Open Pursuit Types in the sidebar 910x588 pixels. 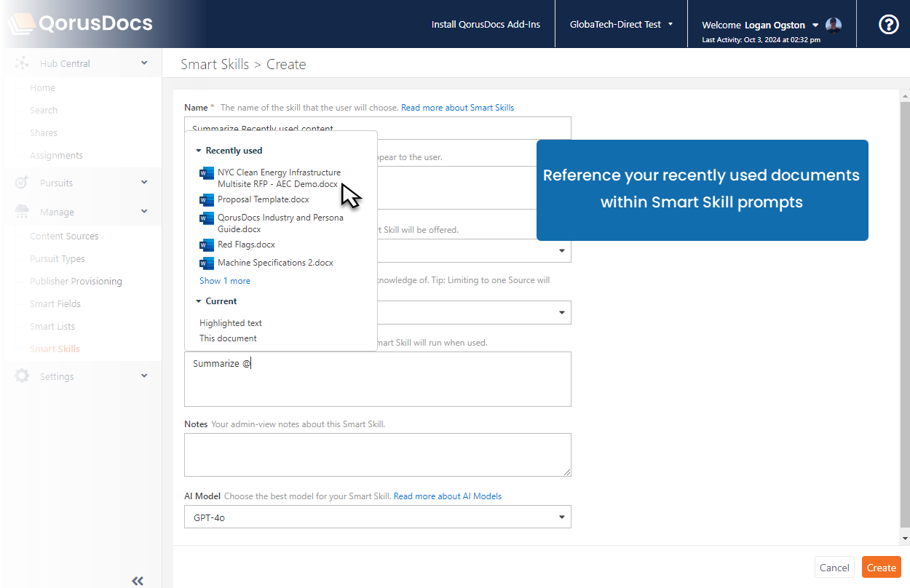click(x=58, y=259)
